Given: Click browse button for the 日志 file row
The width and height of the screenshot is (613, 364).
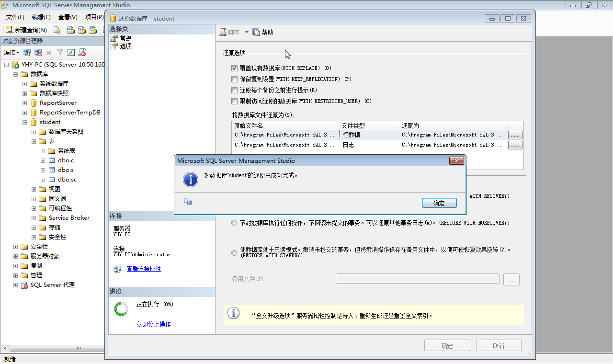Looking at the screenshot, I should [515, 146].
